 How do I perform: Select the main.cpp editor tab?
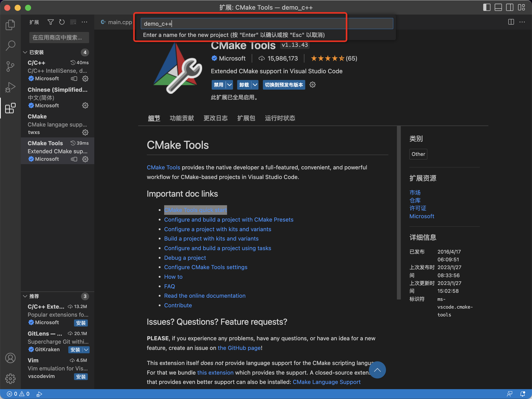(x=116, y=22)
